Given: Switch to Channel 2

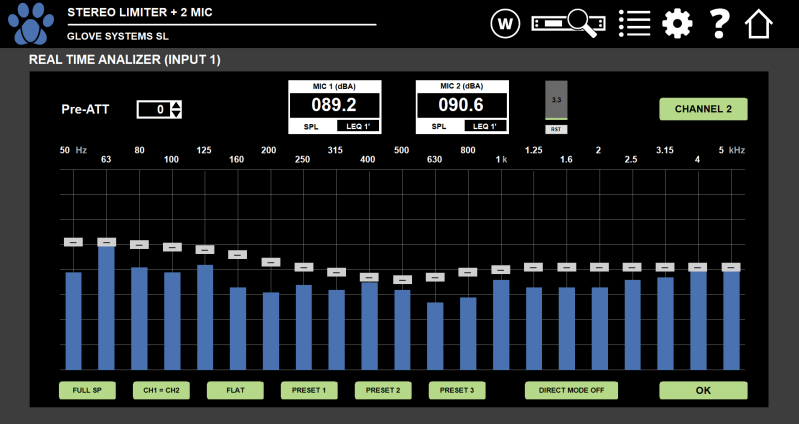Looking at the screenshot, I should click(703, 109).
